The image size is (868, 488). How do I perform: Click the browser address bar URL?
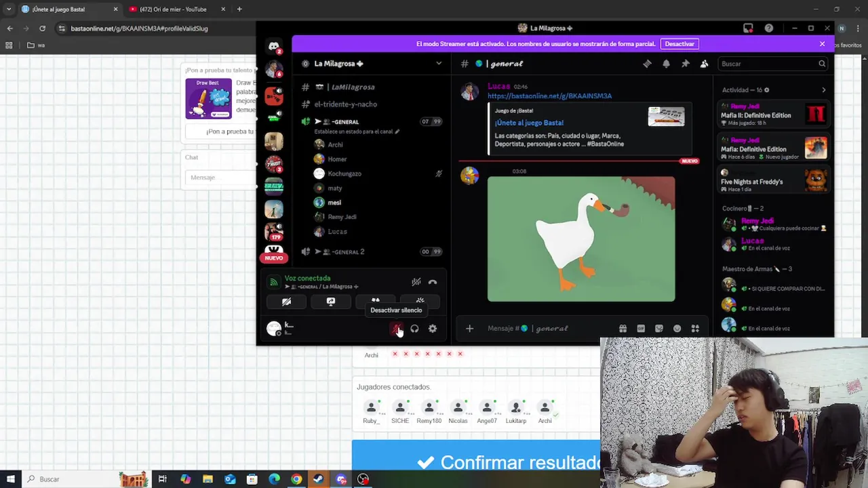point(139,28)
